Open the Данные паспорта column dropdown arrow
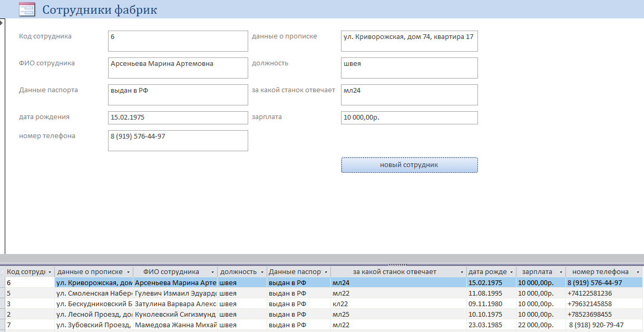The height and width of the screenshot is (332, 644). click(326, 272)
